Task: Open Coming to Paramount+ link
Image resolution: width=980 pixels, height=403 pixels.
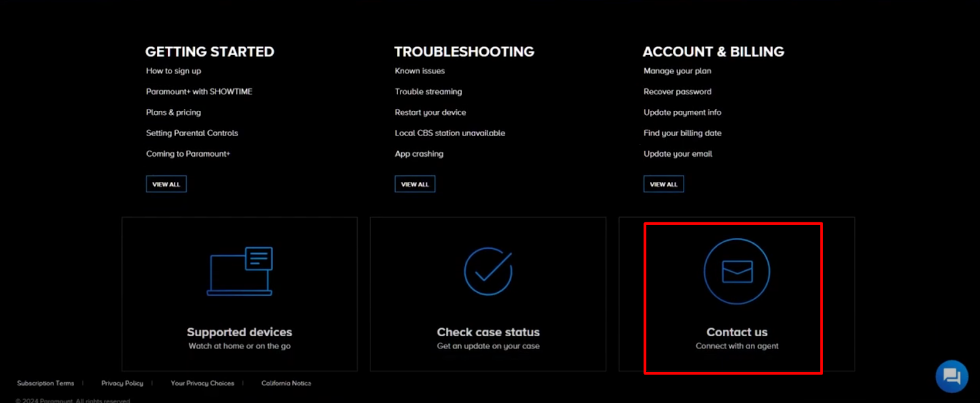Action: click(188, 154)
